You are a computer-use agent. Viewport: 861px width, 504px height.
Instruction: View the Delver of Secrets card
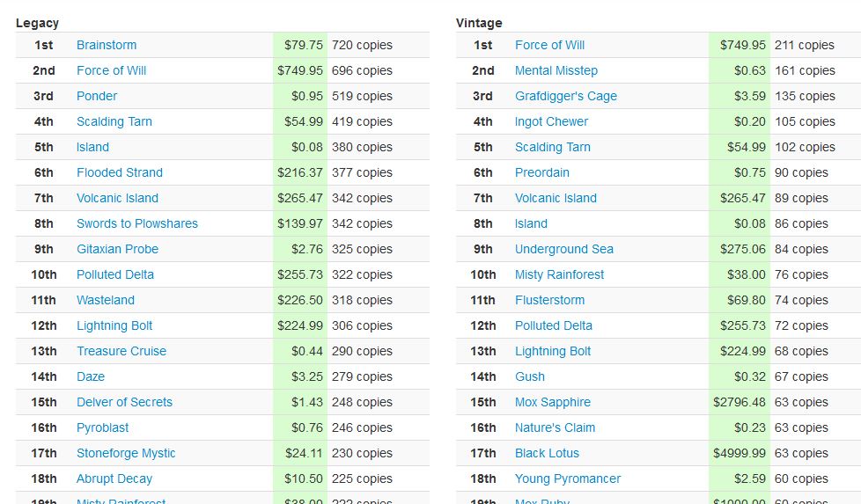[124, 402]
